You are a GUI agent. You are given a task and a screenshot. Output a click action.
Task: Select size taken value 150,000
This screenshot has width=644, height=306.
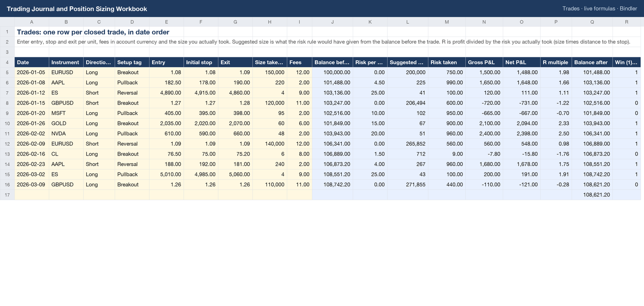[x=270, y=72]
